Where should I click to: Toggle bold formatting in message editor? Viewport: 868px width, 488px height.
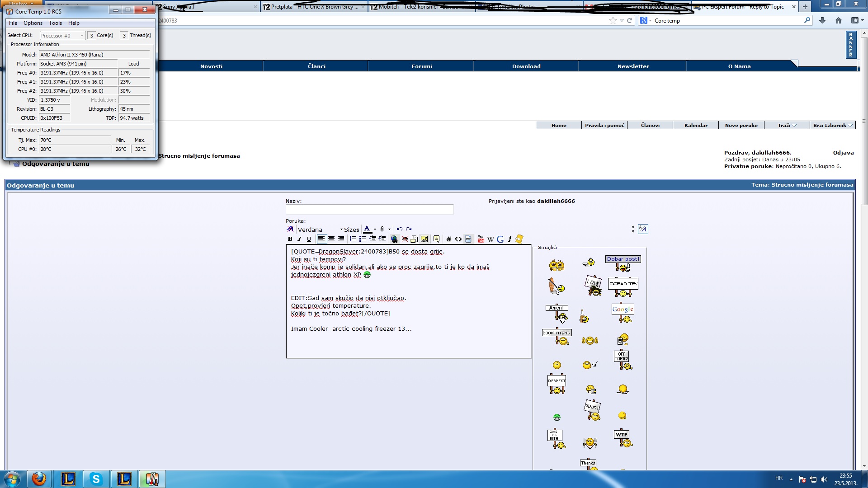coord(290,239)
